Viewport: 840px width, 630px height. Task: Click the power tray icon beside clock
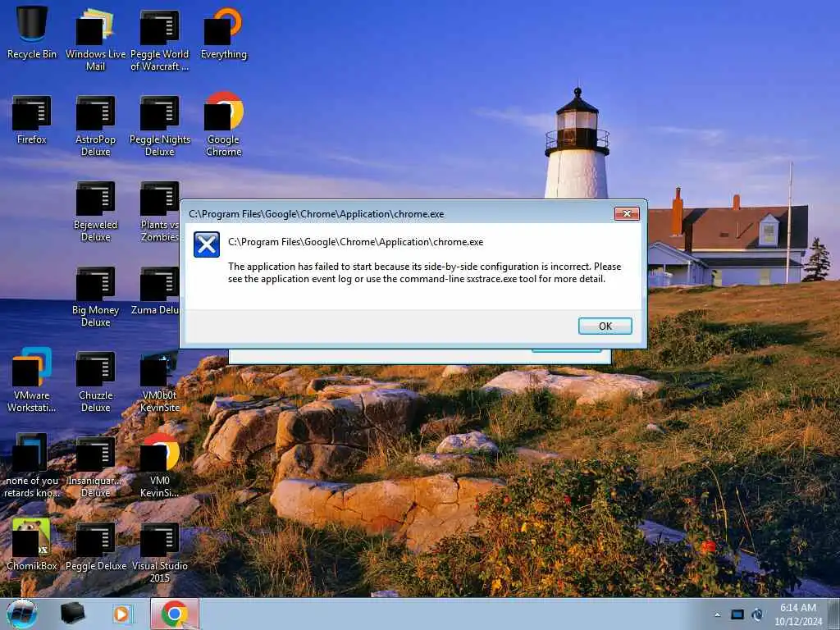[x=757, y=614]
